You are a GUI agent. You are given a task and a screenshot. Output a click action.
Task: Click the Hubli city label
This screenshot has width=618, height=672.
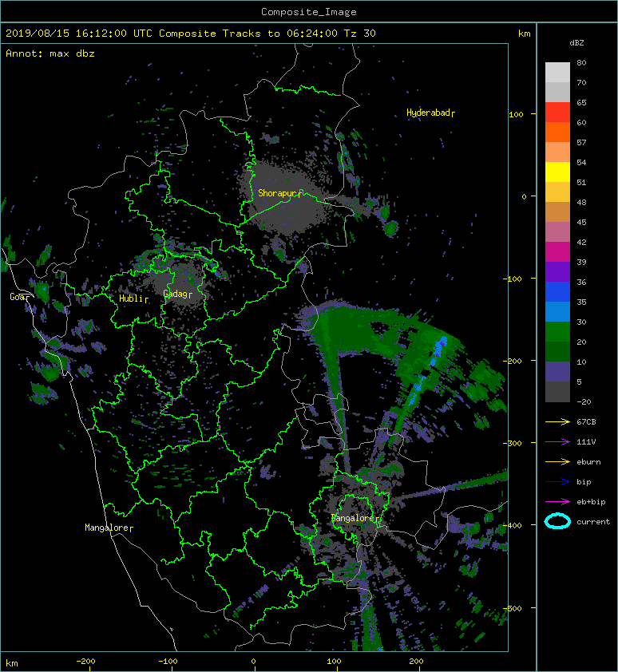134,298
